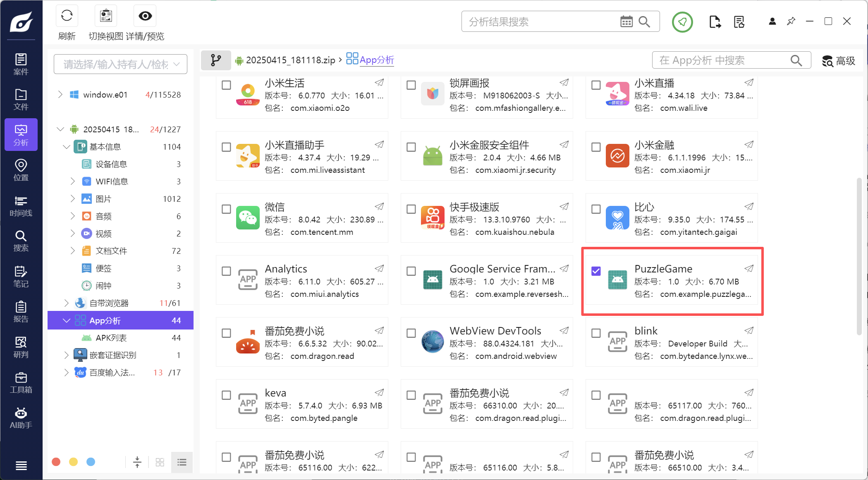This screenshot has width=868, height=480.
Task: Click the green shield icon in toolbar
Action: [682, 22]
